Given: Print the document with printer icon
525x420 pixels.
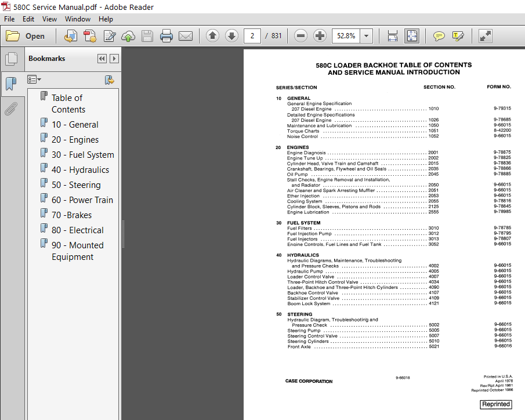Looking at the screenshot, I should pyautogui.click(x=166, y=36).
